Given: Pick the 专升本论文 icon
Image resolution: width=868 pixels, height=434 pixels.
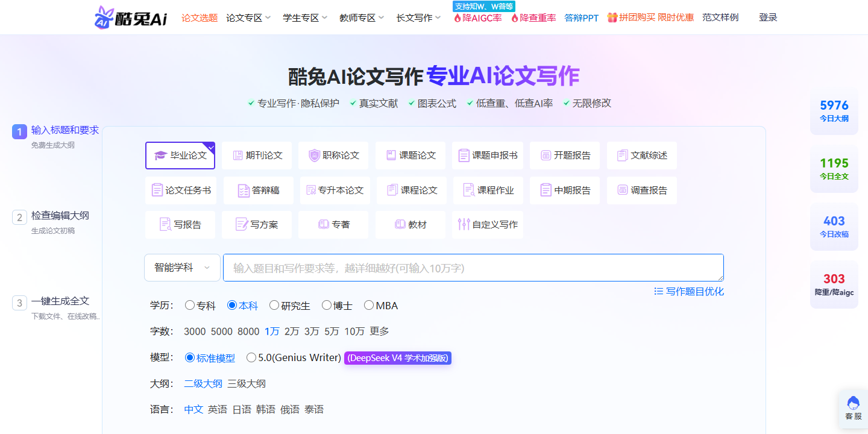Looking at the screenshot, I should pos(311,190).
